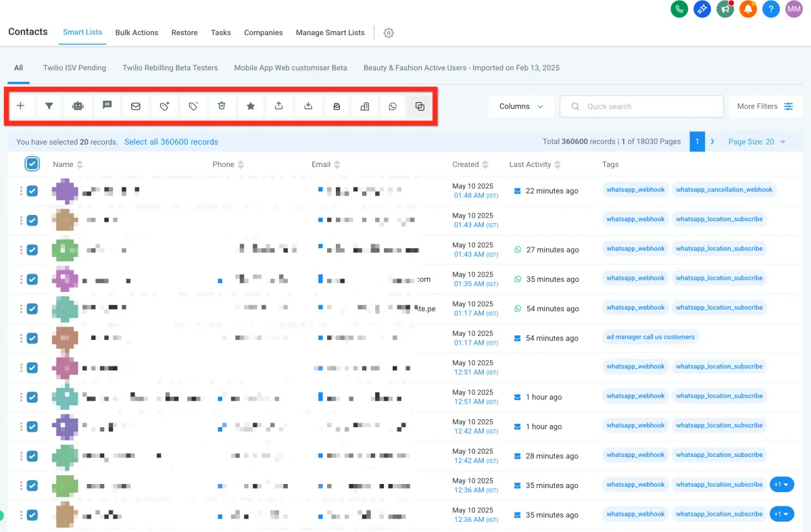
Task: Click the building add-to-company icon
Action: click(365, 106)
